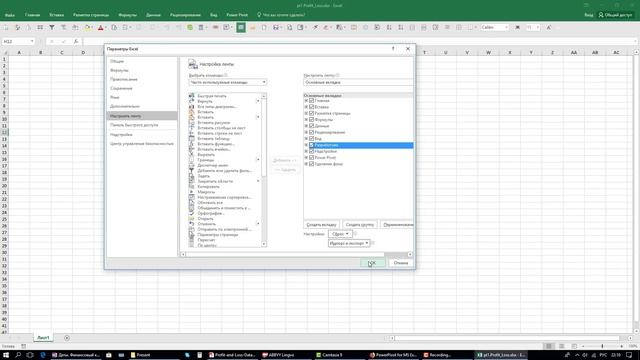Toggle the Power Pivot checkbox
The width and height of the screenshot is (640, 360).
pos(311,158)
